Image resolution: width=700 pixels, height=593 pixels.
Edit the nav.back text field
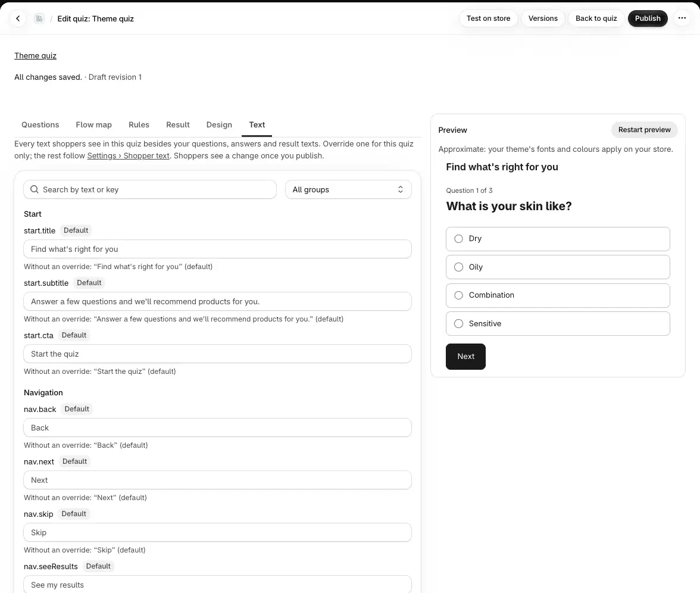coord(217,427)
